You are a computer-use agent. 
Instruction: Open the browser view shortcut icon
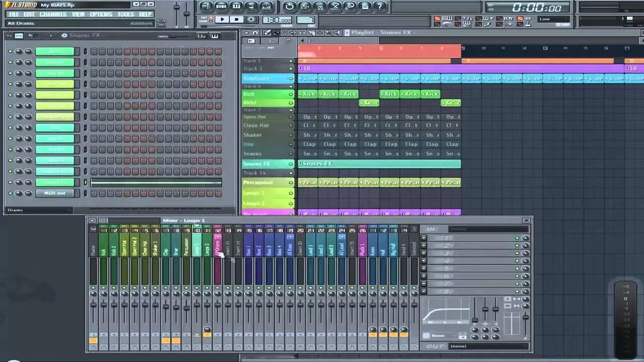click(x=252, y=7)
